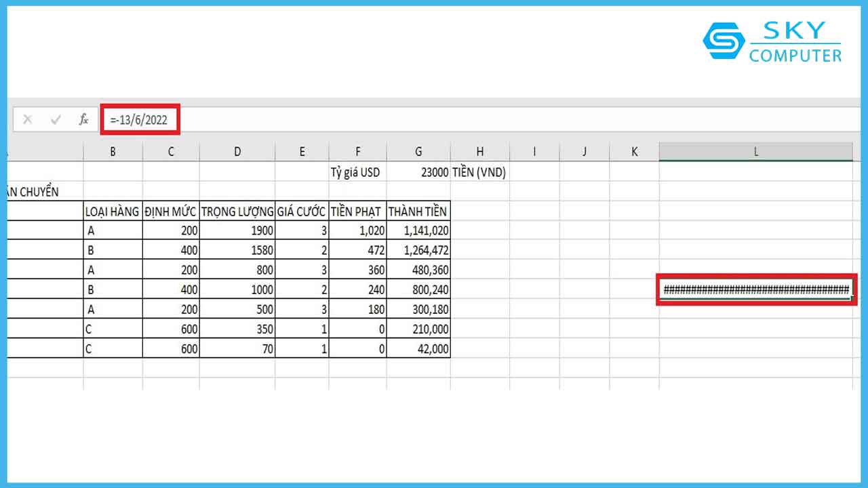Select column E header
The height and width of the screenshot is (488, 868).
302,152
